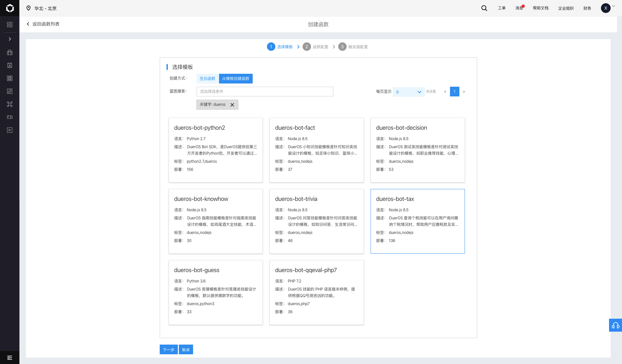Select the dueros-bot-guess template card
Screen dimensions: 622x364
[216, 292]
